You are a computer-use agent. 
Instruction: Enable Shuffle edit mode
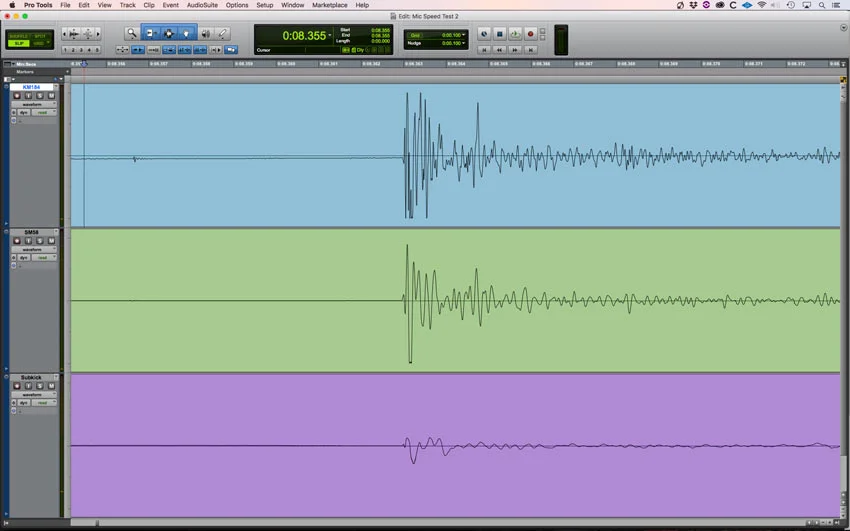pyautogui.click(x=19, y=36)
